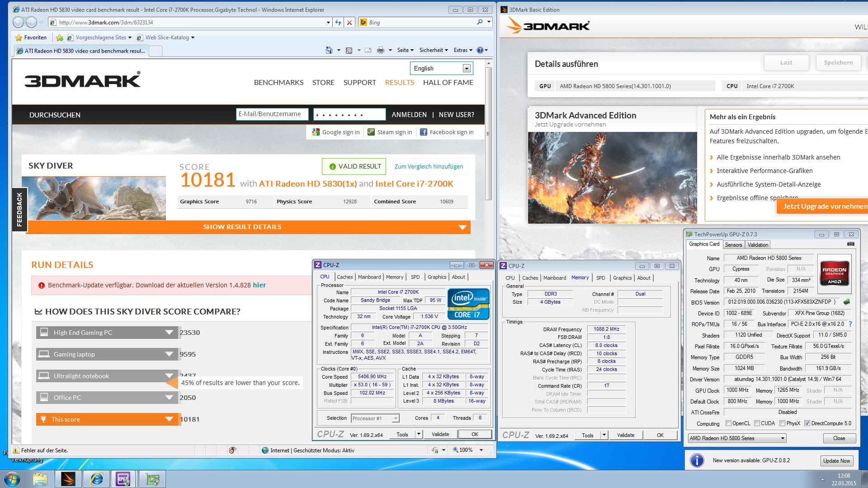Click the Steam sign in button

point(390,132)
